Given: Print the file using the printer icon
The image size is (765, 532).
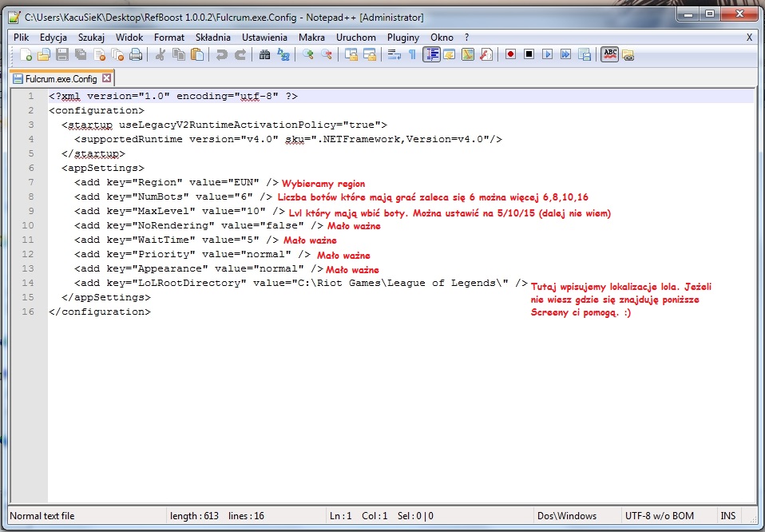Looking at the screenshot, I should pos(136,54).
